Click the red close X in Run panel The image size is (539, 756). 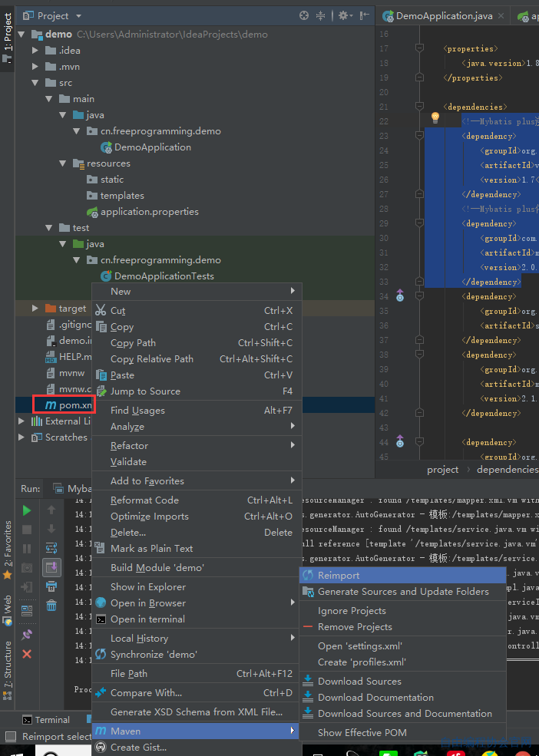[x=27, y=654]
